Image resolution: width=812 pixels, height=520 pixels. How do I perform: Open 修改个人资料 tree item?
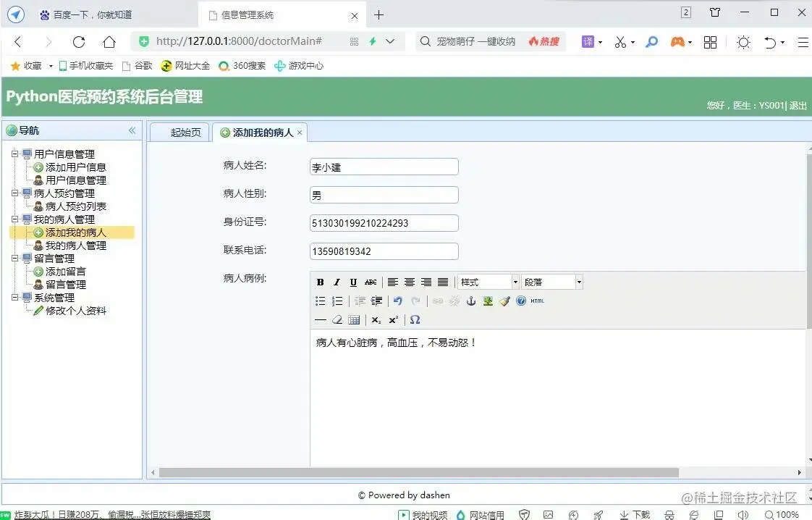75,311
